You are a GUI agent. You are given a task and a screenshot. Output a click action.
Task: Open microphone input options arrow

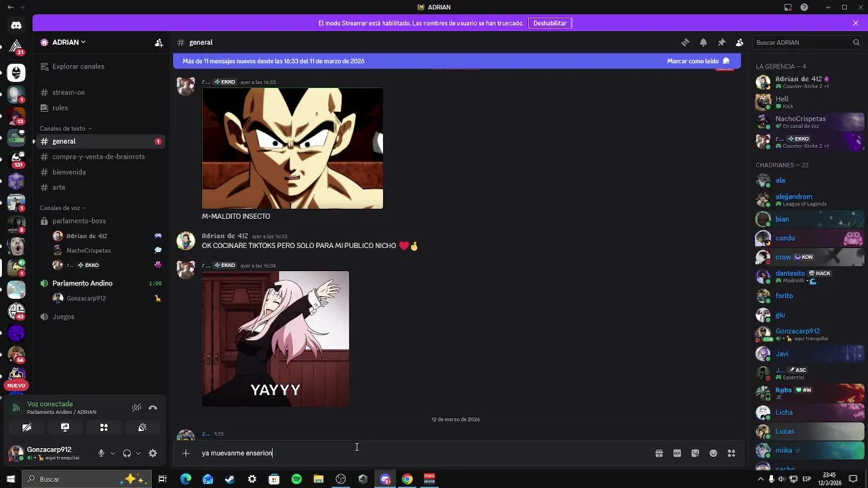(x=113, y=453)
